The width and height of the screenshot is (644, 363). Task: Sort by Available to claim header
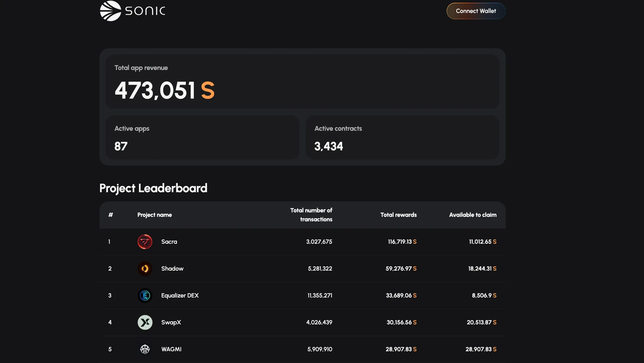[472, 215]
